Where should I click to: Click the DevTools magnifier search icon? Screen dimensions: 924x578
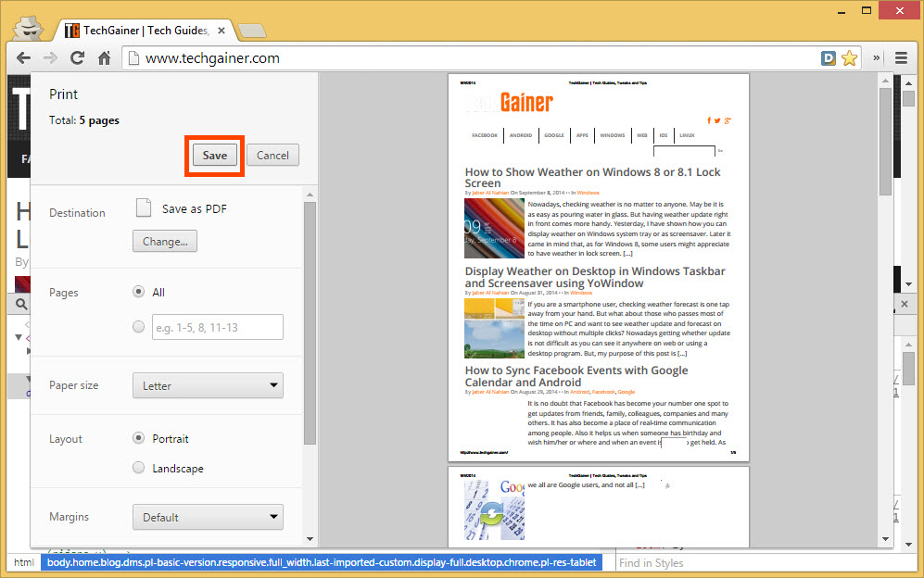[20, 304]
